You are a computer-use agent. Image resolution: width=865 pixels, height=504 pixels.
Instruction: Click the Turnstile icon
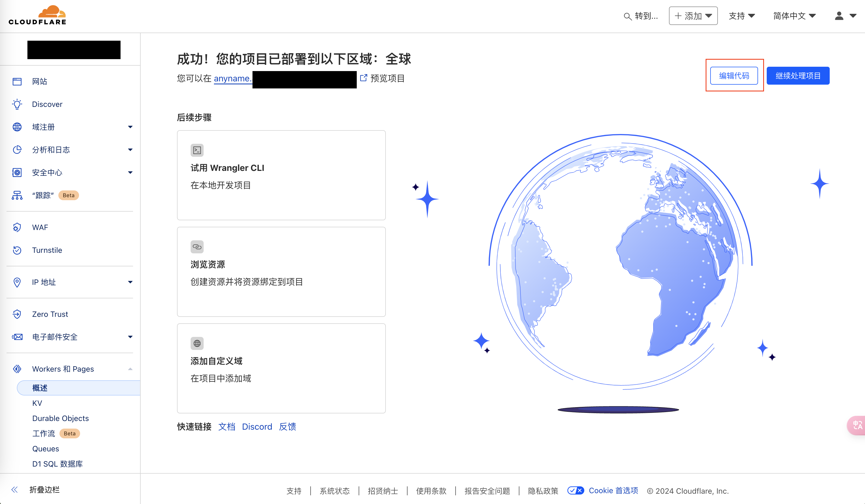(x=17, y=250)
